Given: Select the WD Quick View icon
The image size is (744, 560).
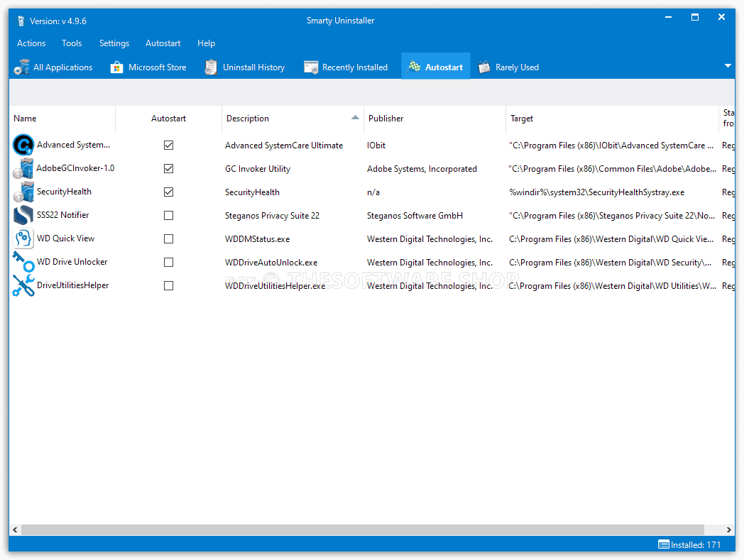Looking at the screenshot, I should (23, 238).
